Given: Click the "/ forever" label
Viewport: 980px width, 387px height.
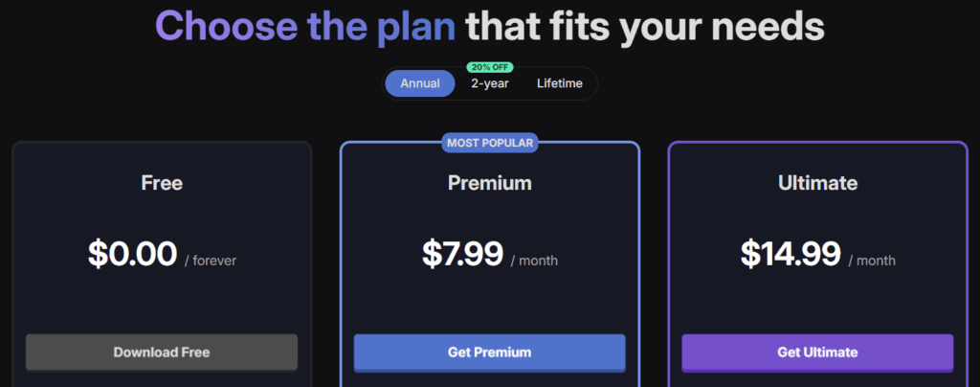Looking at the screenshot, I should tap(211, 260).
